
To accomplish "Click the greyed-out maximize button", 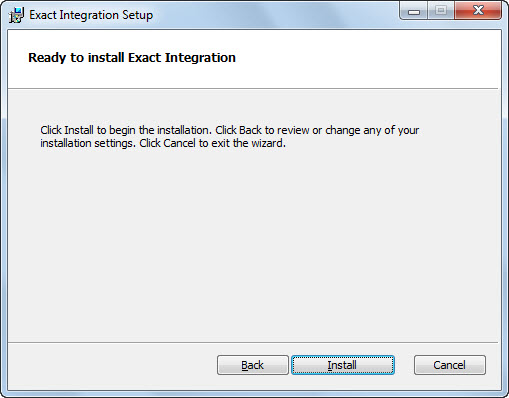I will coord(441,11).
